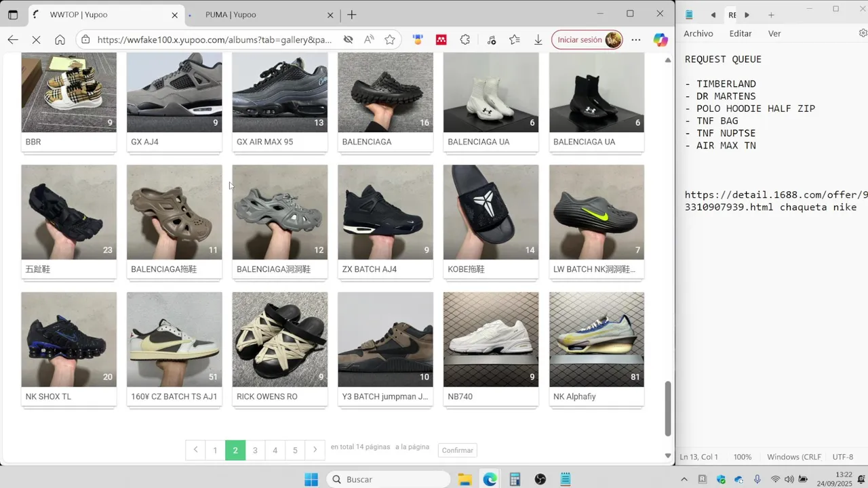Viewport: 868px width, 488px height.
Task: View site information lock icon
Action: point(85,40)
